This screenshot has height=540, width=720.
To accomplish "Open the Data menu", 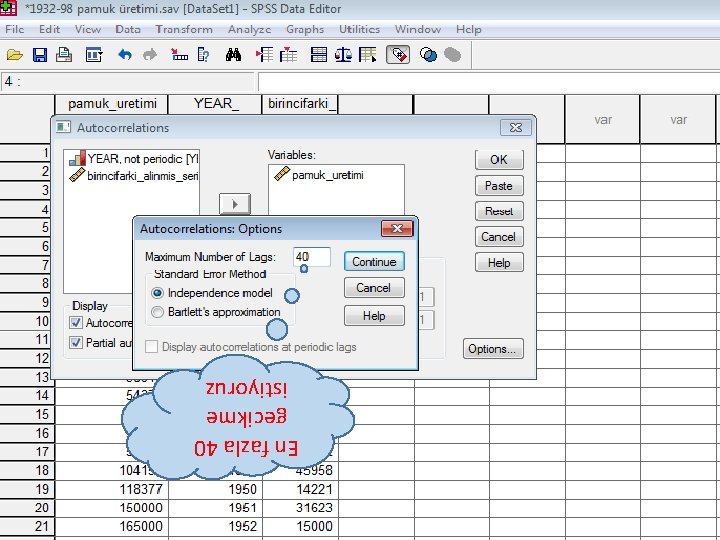I will pyautogui.click(x=128, y=29).
